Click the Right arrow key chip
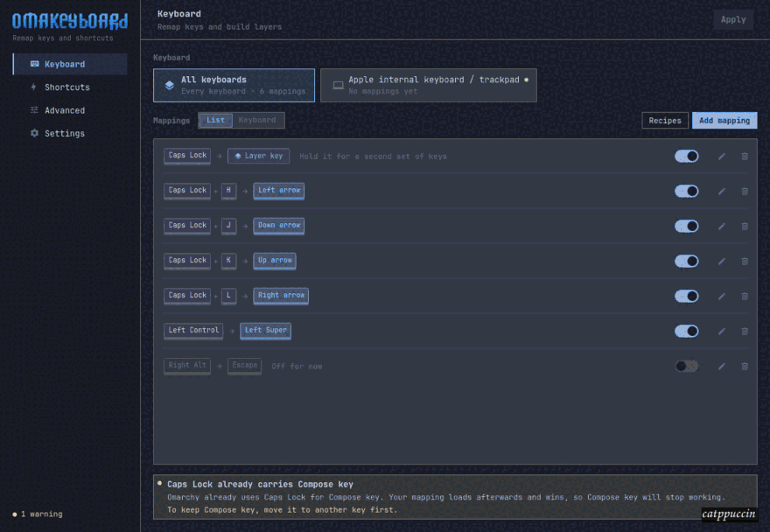Viewport: 770px width, 532px height. coord(281,295)
